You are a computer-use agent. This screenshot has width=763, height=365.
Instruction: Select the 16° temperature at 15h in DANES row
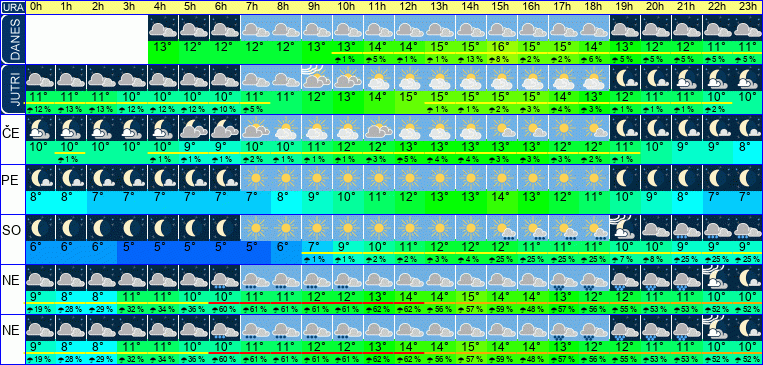[x=501, y=47]
